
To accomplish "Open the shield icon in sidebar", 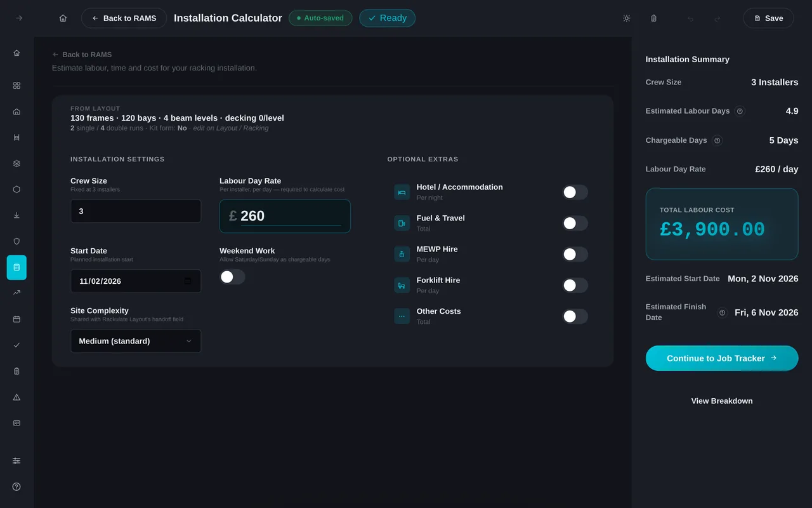I will [16, 241].
